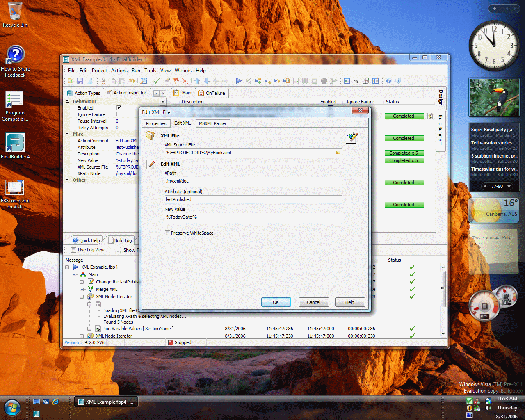The image size is (525, 420).
Task: Click the Move Up blue arrow icon
Action: coord(197,81)
